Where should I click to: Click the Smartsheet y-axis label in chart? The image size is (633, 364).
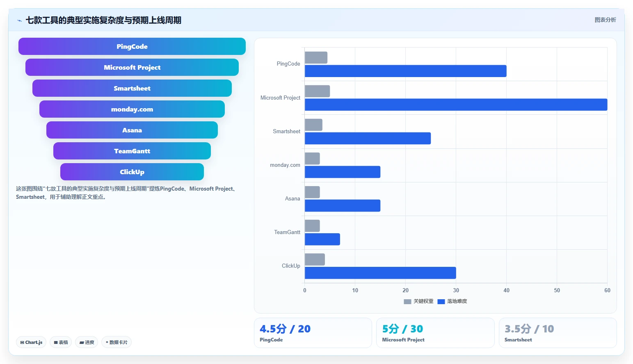pos(286,132)
